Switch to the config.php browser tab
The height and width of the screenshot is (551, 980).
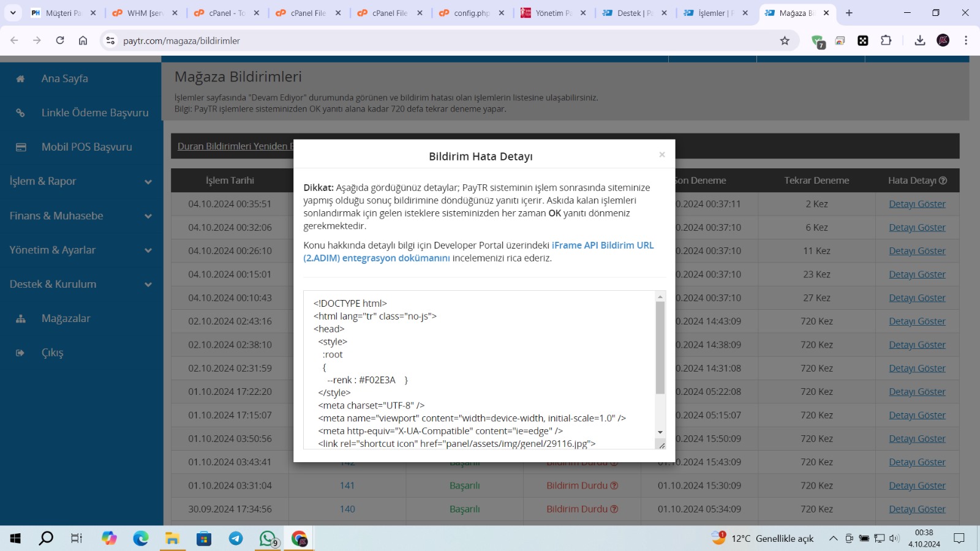(472, 13)
